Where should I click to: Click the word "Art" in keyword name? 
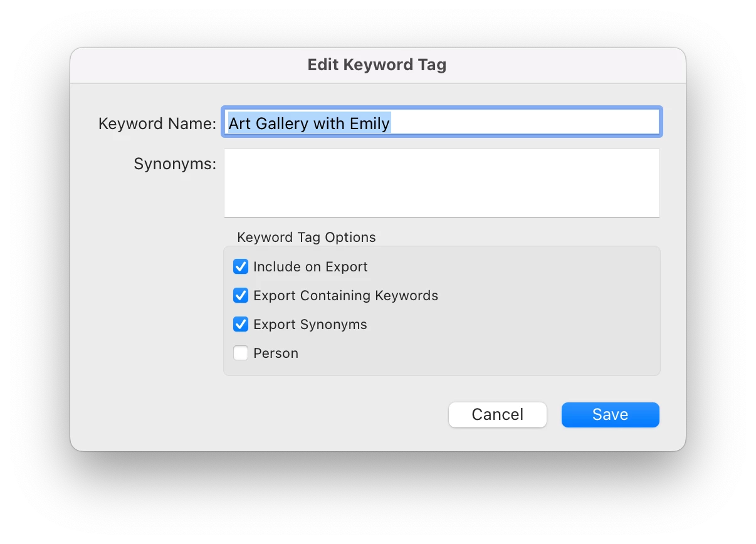click(x=239, y=123)
